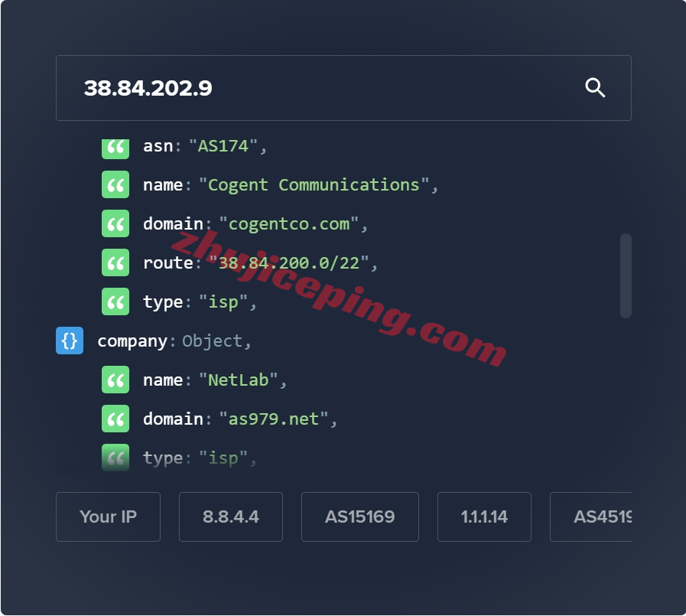Image resolution: width=686 pixels, height=616 pixels.
Task: Click the route 38.84.200.0/22 value
Action: [289, 262]
